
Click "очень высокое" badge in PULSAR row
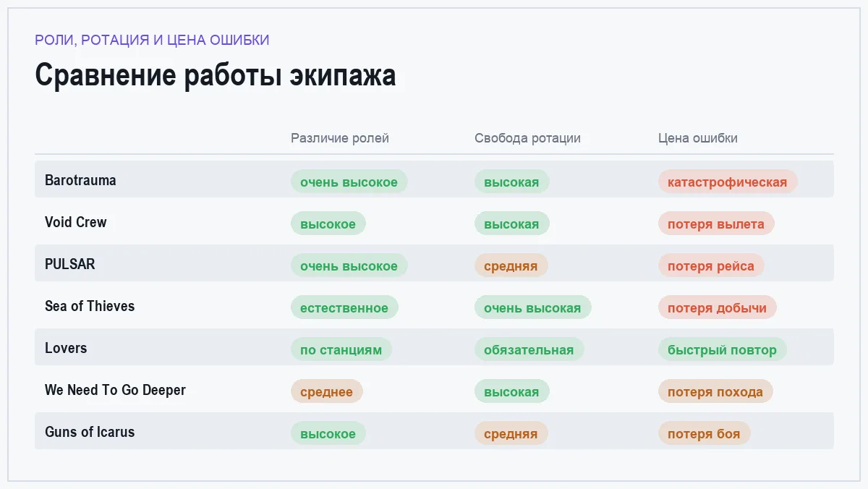click(349, 265)
